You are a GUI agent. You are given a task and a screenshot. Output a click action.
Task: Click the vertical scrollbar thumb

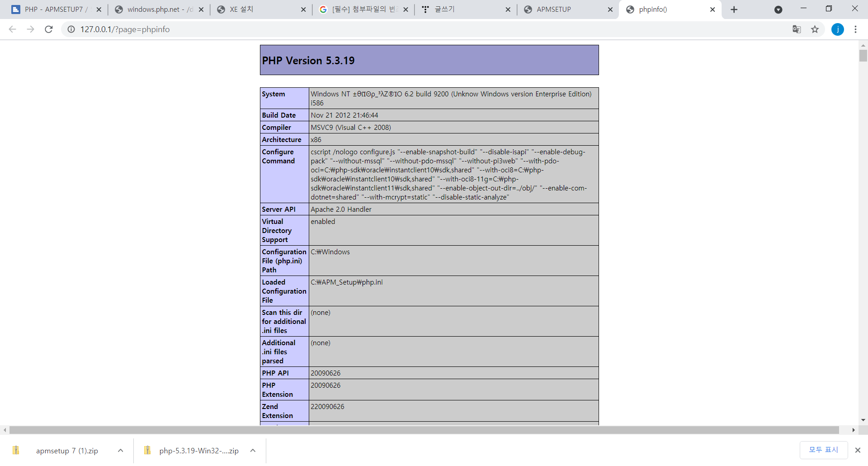(863, 56)
